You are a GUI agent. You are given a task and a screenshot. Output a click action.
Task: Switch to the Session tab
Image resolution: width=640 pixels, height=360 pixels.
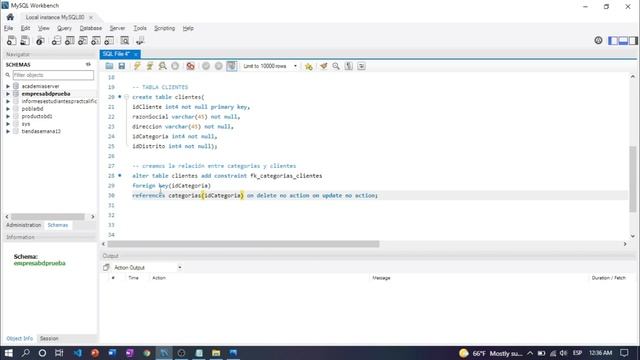pyautogui.click(x=49, y=338)
